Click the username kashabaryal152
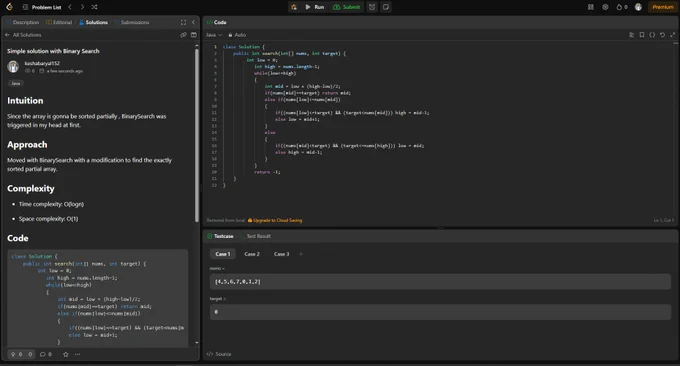Screen dimensions: 680x366 point(42,63)
